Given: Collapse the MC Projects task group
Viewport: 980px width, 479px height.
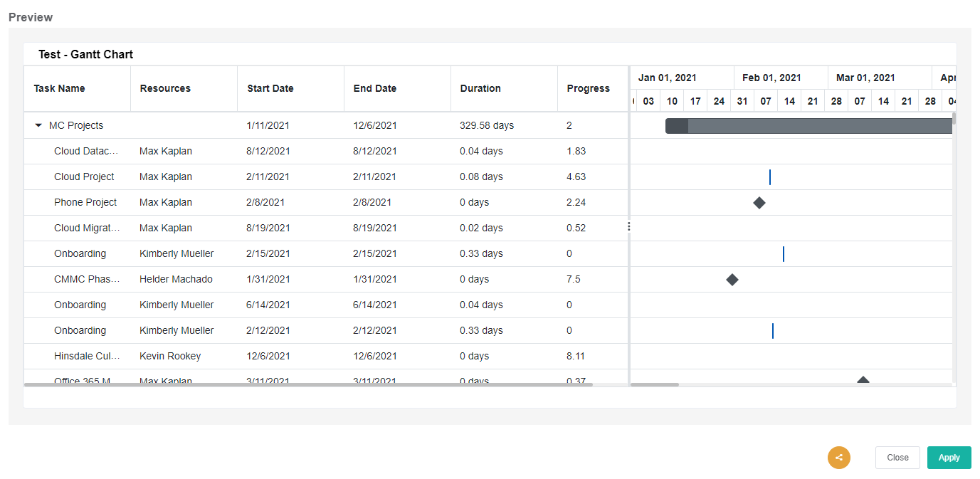Looking at the screenshot, I should [38, 125].
